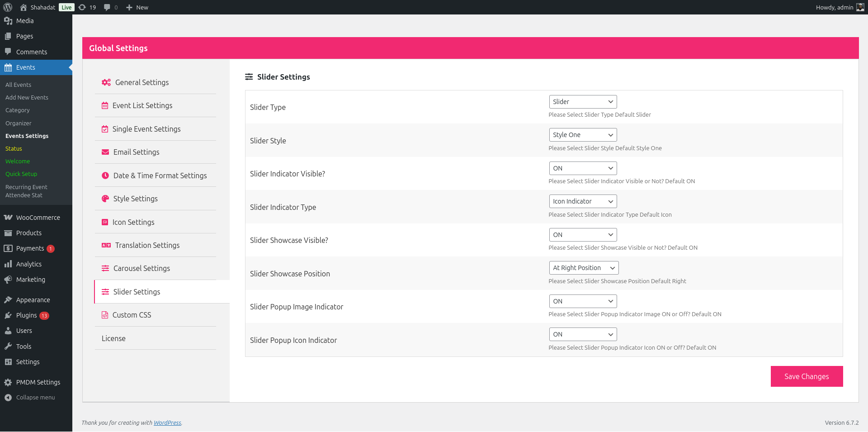868x432 pixels.
Task: Select the Slider Settings tab
Action: point(162,292)
